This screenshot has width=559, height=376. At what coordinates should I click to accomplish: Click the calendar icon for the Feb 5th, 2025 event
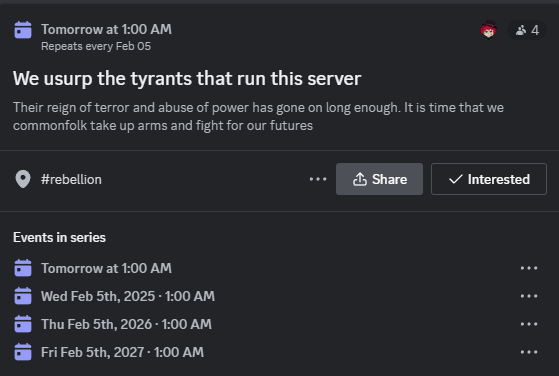click(23, 296)
